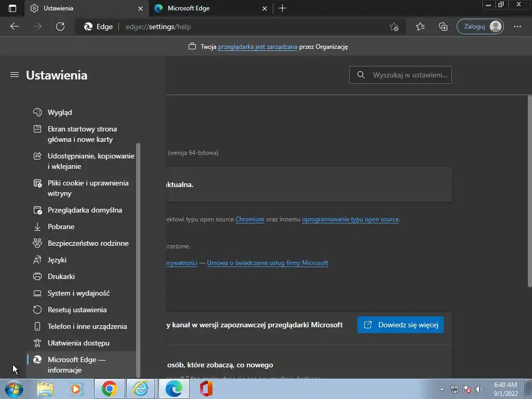Viewport: 532px width, 399px height.
Task: Click the Microsoft Edge informacje logo icon
Action: click(37, 360)
